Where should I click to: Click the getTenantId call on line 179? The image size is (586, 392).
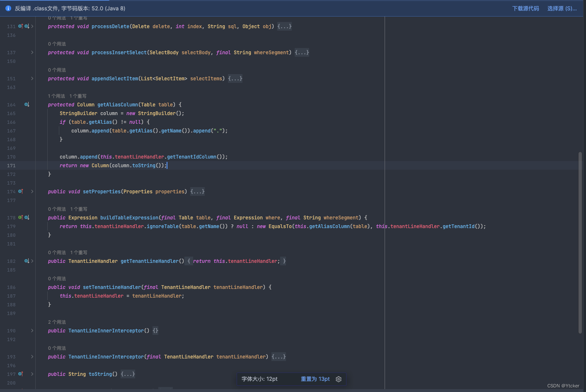pos(458,226)
